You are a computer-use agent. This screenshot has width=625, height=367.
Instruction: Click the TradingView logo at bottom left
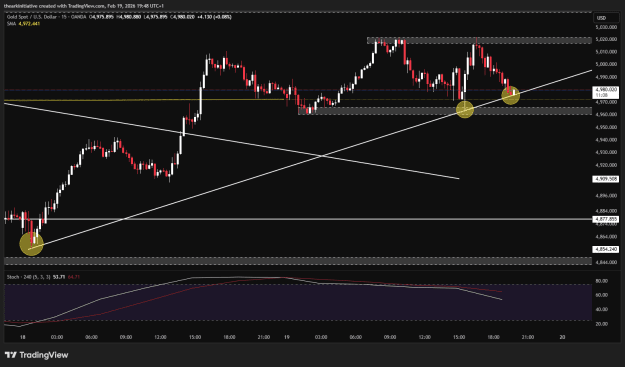coord(36,355)
